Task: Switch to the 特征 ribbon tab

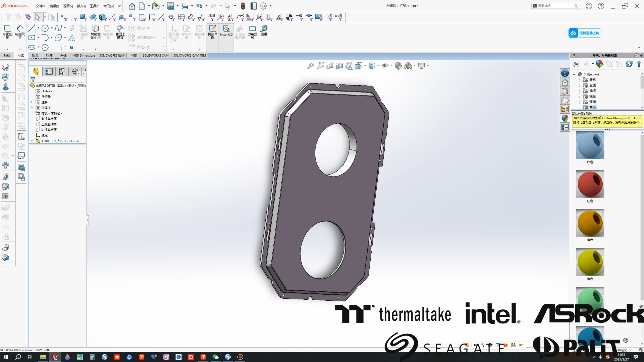Action: (7, 55)
